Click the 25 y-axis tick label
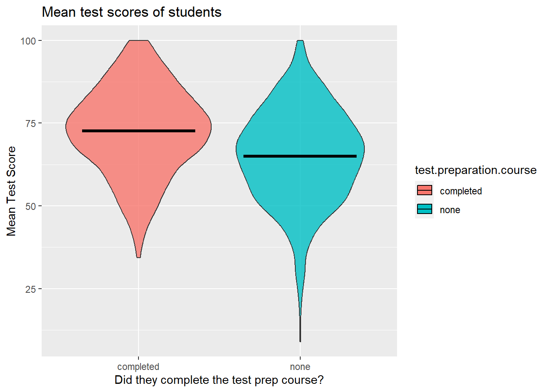Image resolution: width=549 pixels, height=392 pixels. (31, 289)
